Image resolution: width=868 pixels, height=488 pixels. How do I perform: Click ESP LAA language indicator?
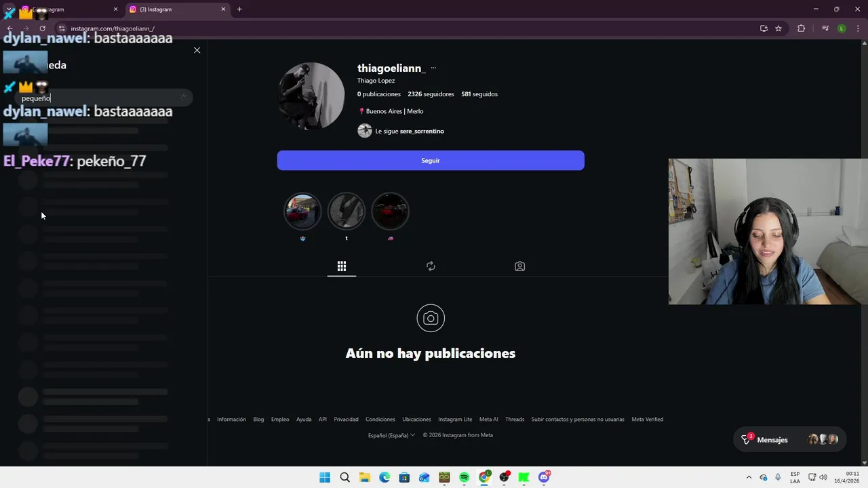click(795, 477)
